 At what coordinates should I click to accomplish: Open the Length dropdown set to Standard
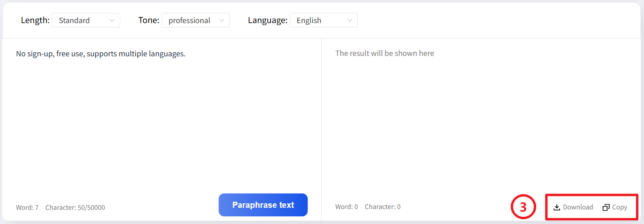(86, 20)
